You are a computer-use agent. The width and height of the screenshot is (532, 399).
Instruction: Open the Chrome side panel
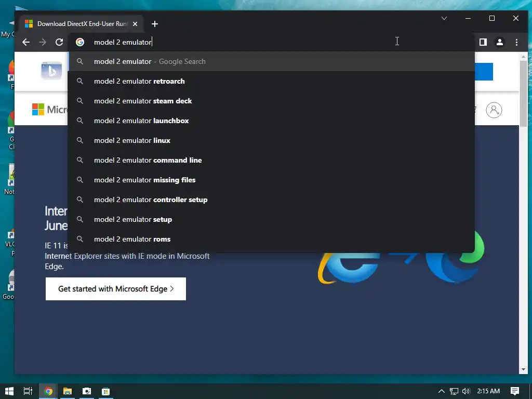click(483, 42)
